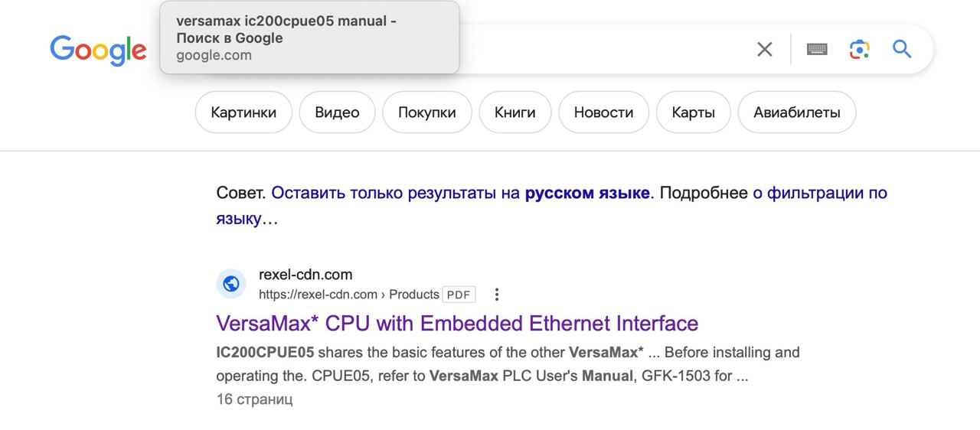980x430 pixels.
Task: Clear the search query with the X icon
Action: pos(764,50)
